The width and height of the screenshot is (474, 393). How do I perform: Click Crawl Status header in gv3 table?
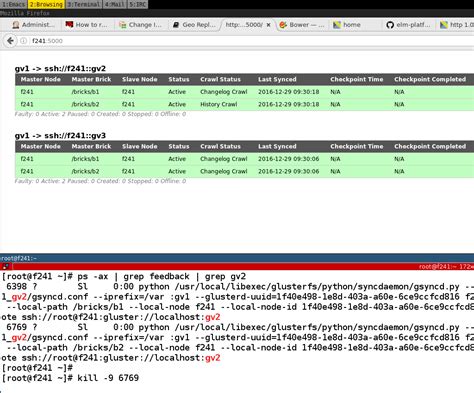coord(220,146)
